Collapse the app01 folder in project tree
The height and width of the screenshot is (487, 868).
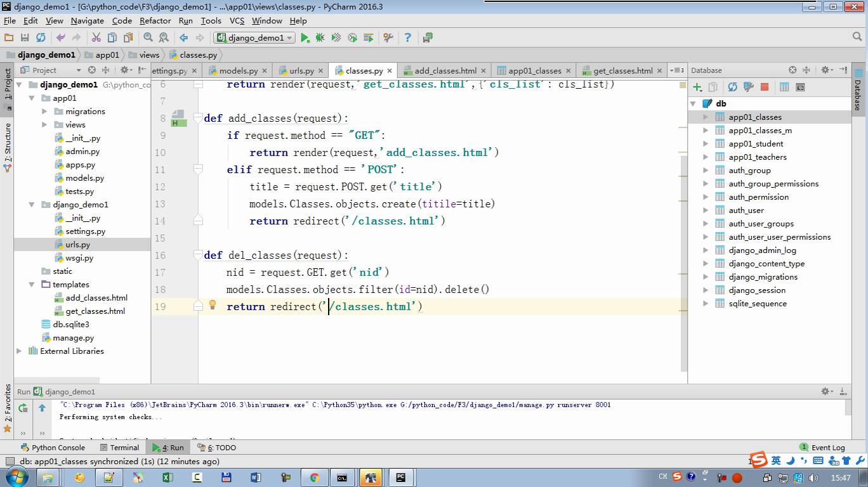[x=32, y=98]
